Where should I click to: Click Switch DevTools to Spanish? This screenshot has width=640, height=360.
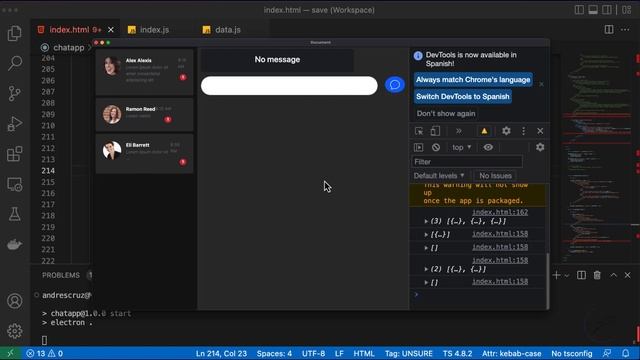463,96
